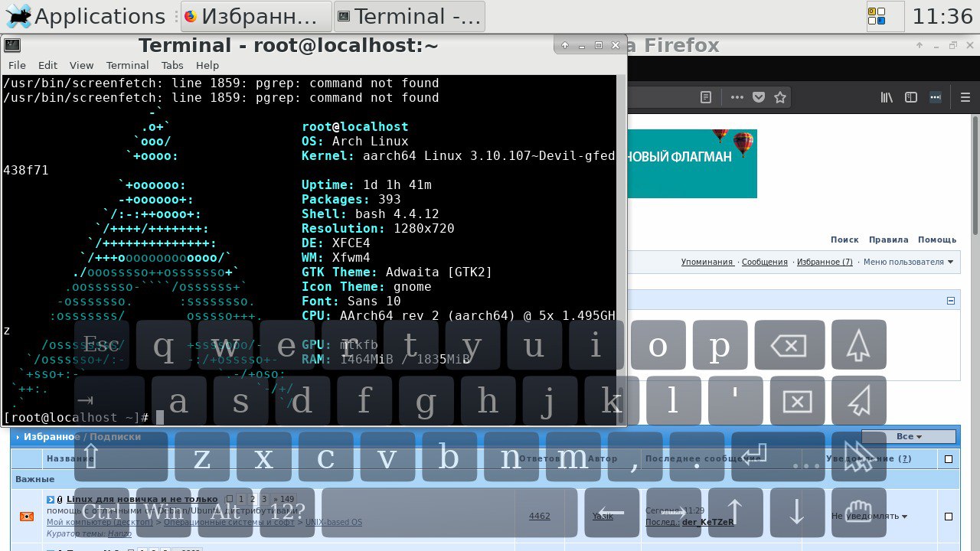Screen dimensions: 980x551
Task: Open Firefox toolbar overflow icon
Action: (x=936, y=97)
